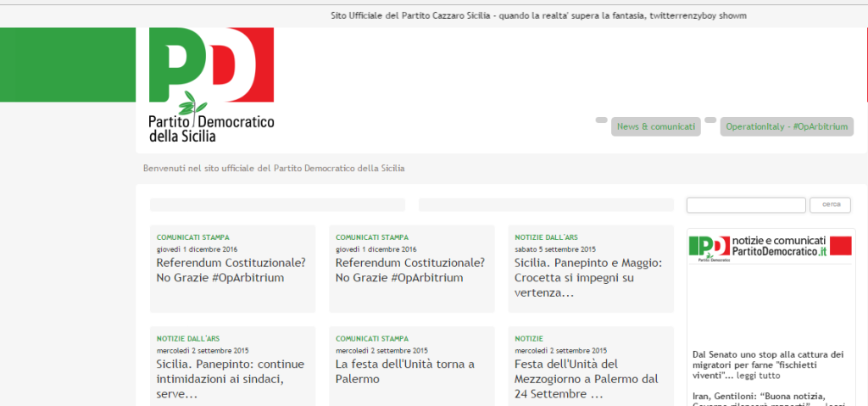Click NOTIZIE category label above Festa dell'Unità del Mezzogiorno
This screenshot has height=406, width=868.
[x=529, y=339]
